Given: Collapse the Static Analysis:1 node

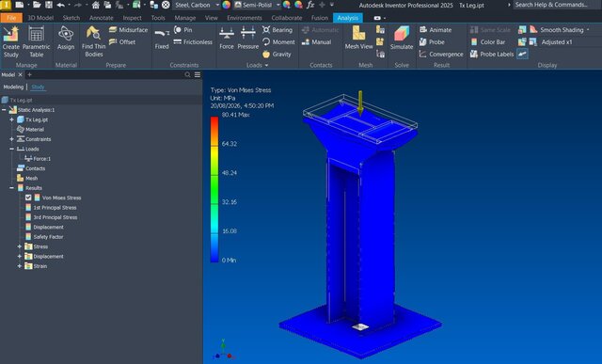Looking at the screenshot, I should click(4, 110).
